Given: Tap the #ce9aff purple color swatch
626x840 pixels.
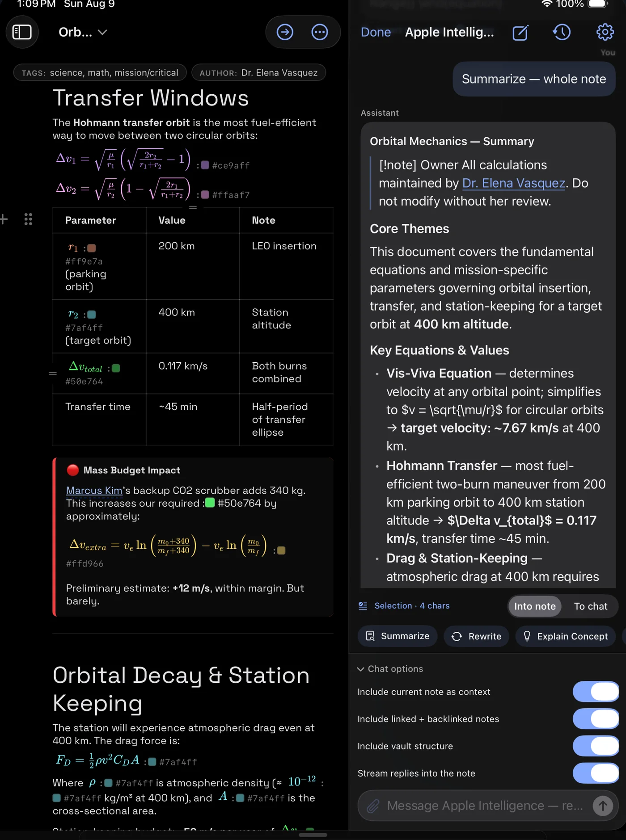Looking at the screenshot, I should click(205, 165).
